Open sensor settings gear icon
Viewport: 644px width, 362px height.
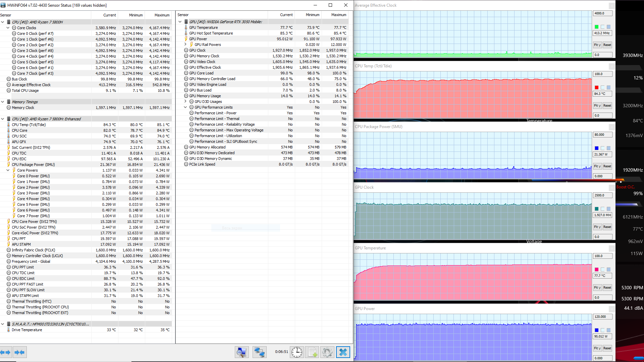tap(327, 352)
